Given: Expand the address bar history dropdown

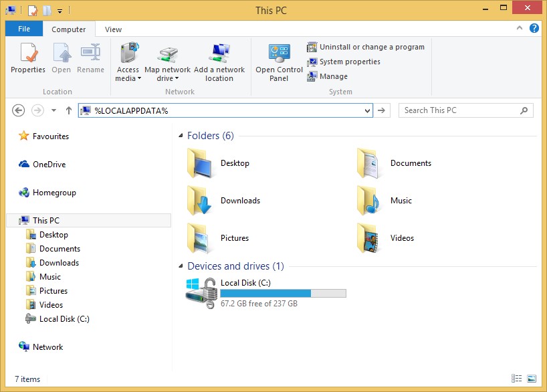Looking at the screenshot, I should tap(367, 110).
